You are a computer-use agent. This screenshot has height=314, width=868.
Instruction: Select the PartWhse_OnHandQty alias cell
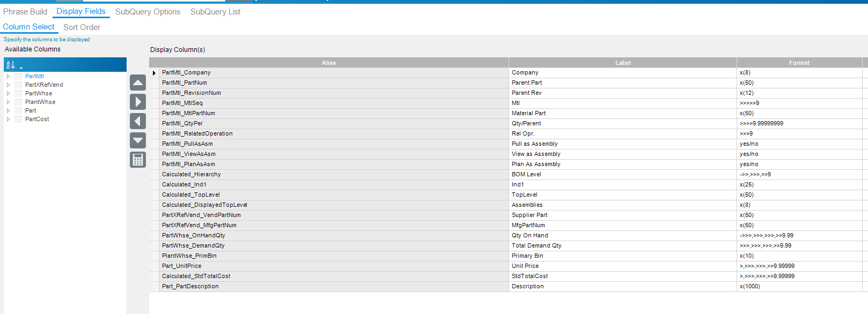pos(334,236)
